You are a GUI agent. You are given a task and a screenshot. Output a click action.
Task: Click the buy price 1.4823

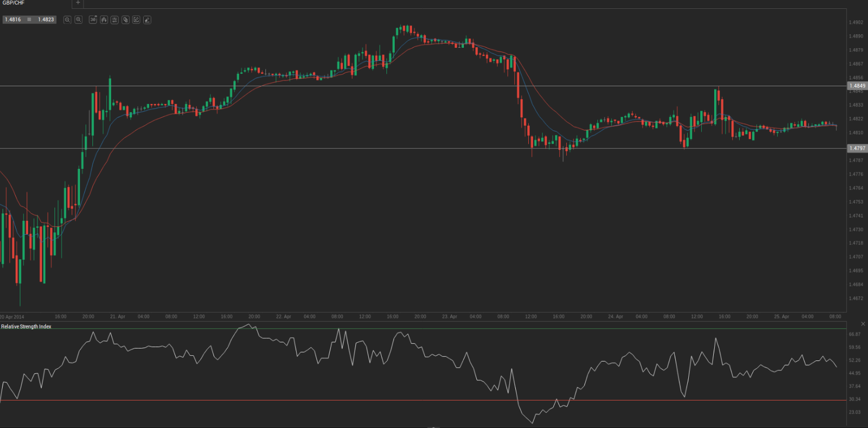click(46, 20)
